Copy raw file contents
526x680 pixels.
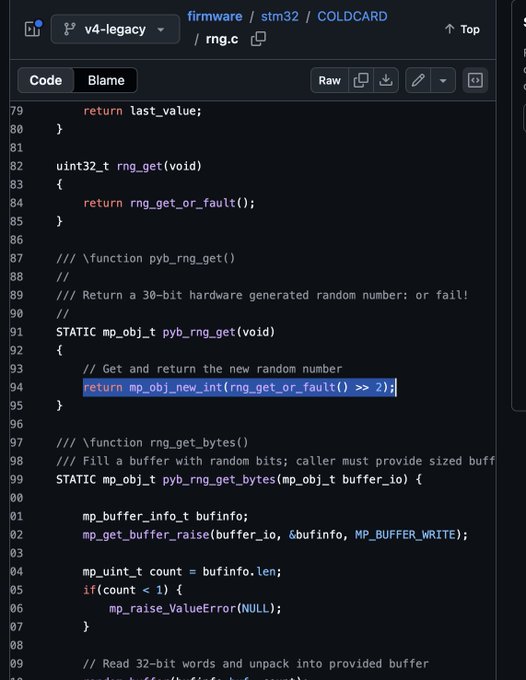pos(361,80)
